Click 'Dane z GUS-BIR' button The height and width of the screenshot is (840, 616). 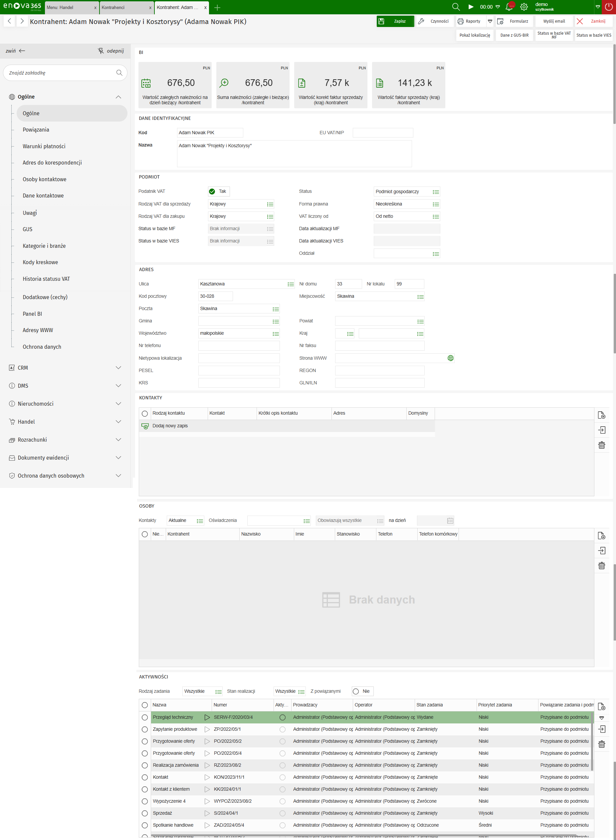[x=514, y=35]
